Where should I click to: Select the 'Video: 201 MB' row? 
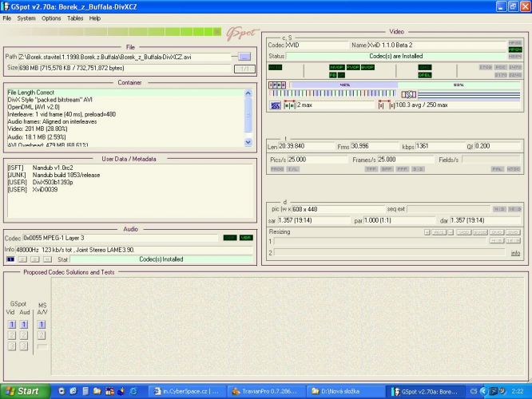125,128
